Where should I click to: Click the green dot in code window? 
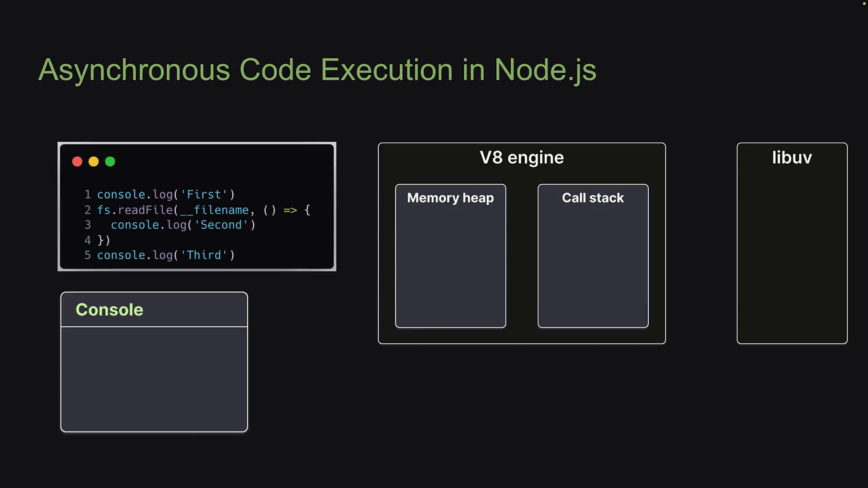(x=110, y=162)
